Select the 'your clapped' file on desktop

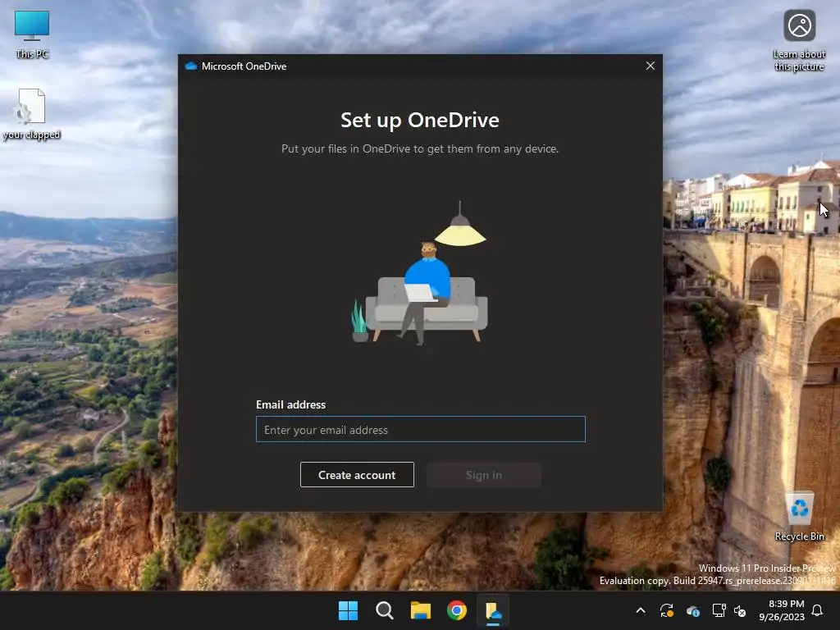click(x=32, y=115)
